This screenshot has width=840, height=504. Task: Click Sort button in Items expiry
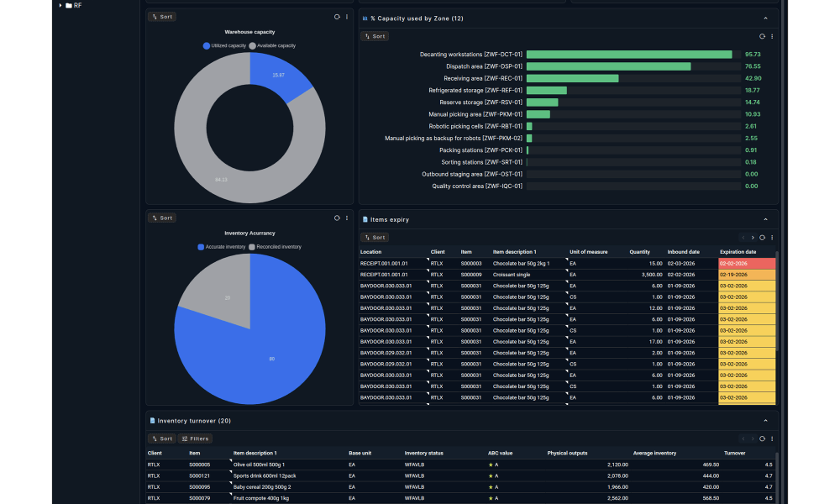tap(375, 238)
